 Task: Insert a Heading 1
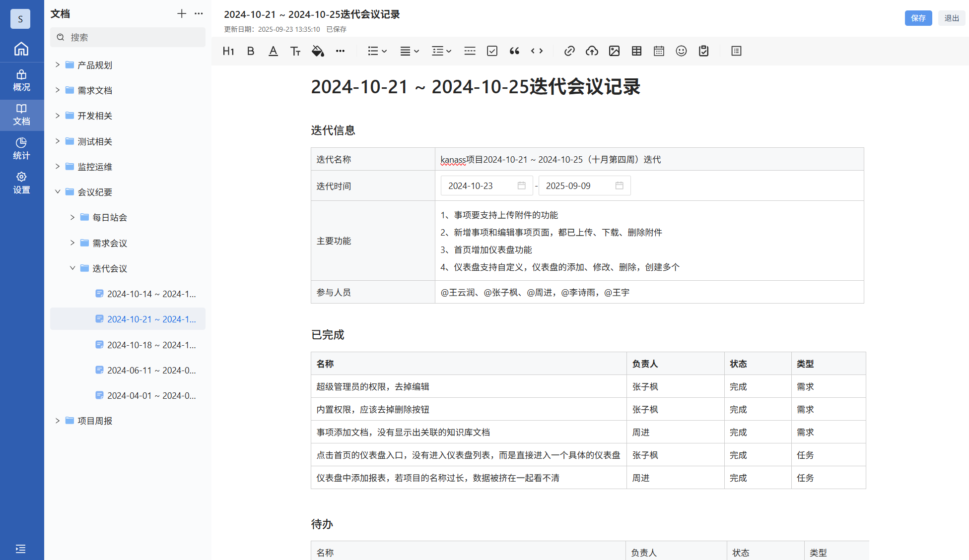pyautogui.click(x=228, y=51)
